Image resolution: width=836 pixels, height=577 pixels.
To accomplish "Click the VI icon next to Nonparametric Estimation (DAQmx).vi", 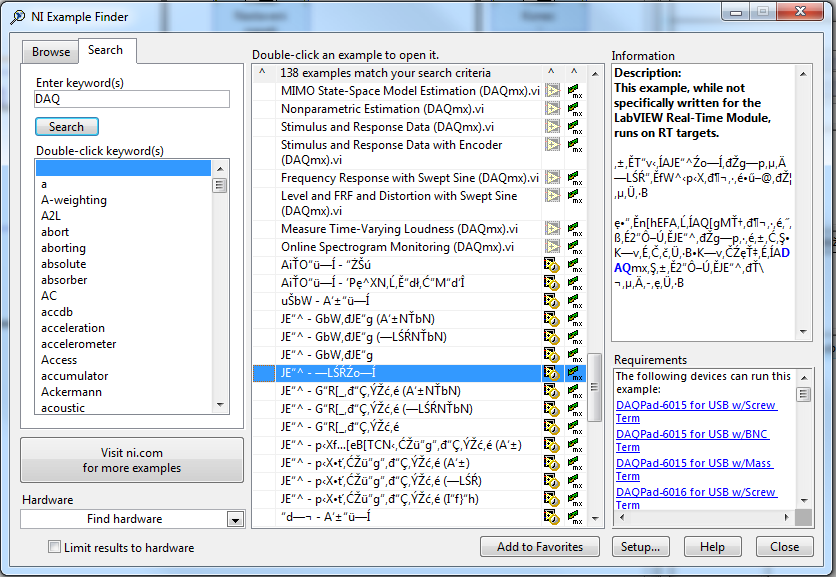I will (552, 109).
